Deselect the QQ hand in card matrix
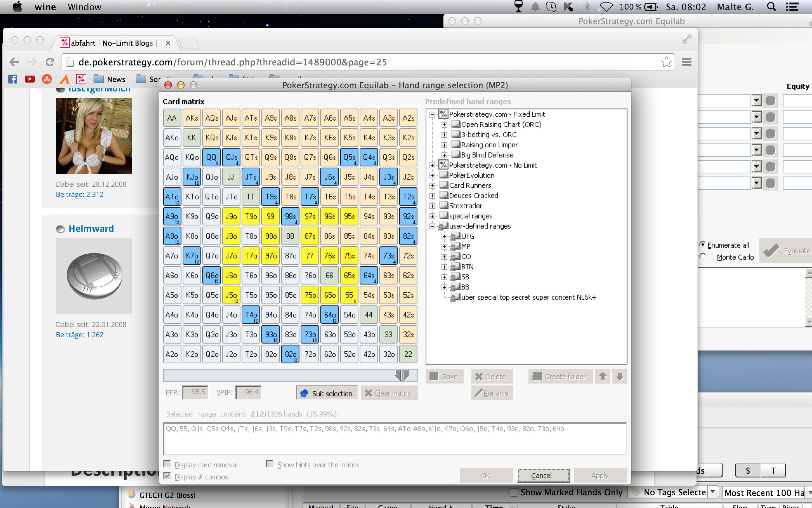This screenshot has width=812, height=508. tap(212, 157)
